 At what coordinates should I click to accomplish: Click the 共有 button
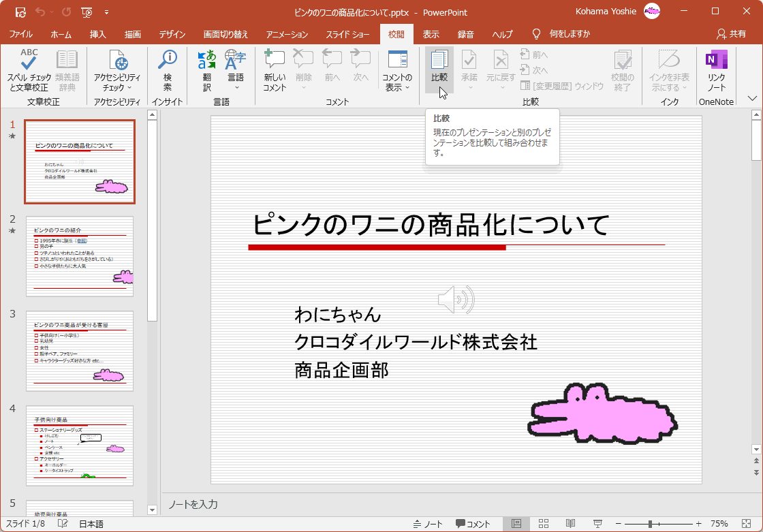[x=737, y=33]
